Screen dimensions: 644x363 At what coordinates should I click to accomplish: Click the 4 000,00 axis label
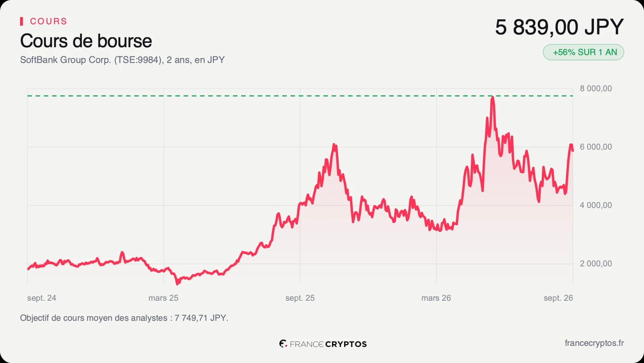click(x=596, y=205)
